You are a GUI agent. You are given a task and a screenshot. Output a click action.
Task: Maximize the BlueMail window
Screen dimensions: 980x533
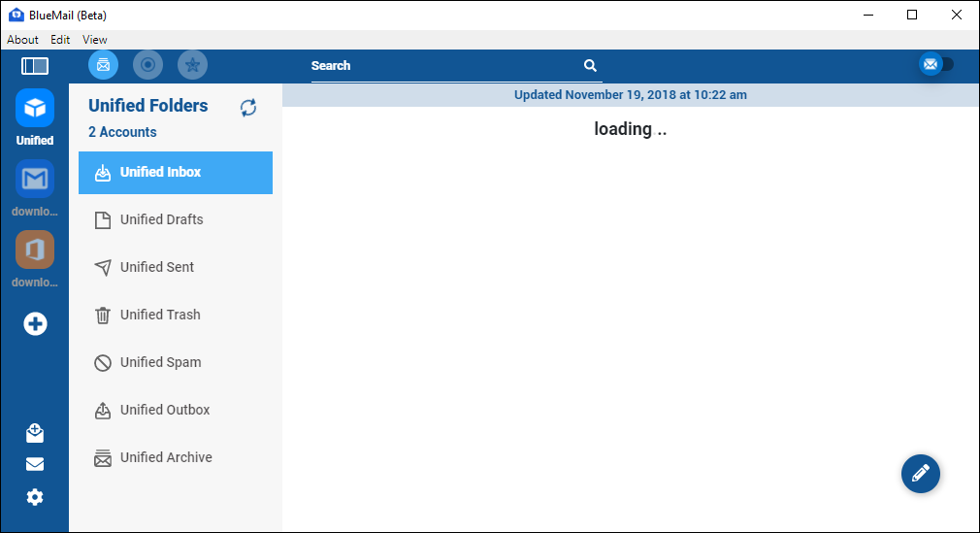point(912,15)
